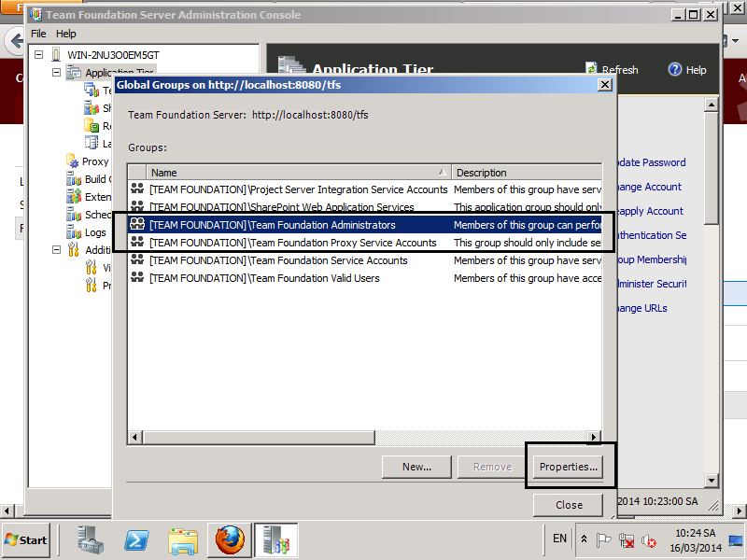Launch PowerShell from taskbar
Image resolution: width=747 pixels, height=560 pixels.
pos(136,540)
